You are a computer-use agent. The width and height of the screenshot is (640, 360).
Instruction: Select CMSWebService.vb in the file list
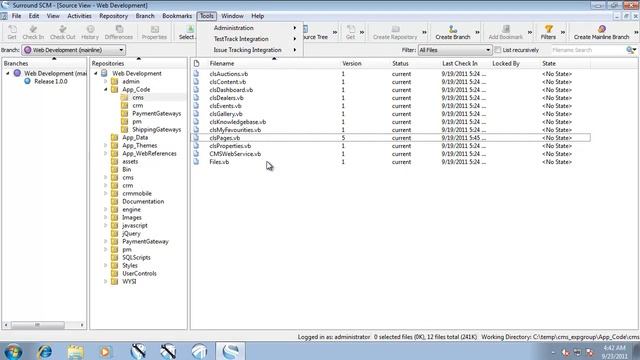coord(235,154)
